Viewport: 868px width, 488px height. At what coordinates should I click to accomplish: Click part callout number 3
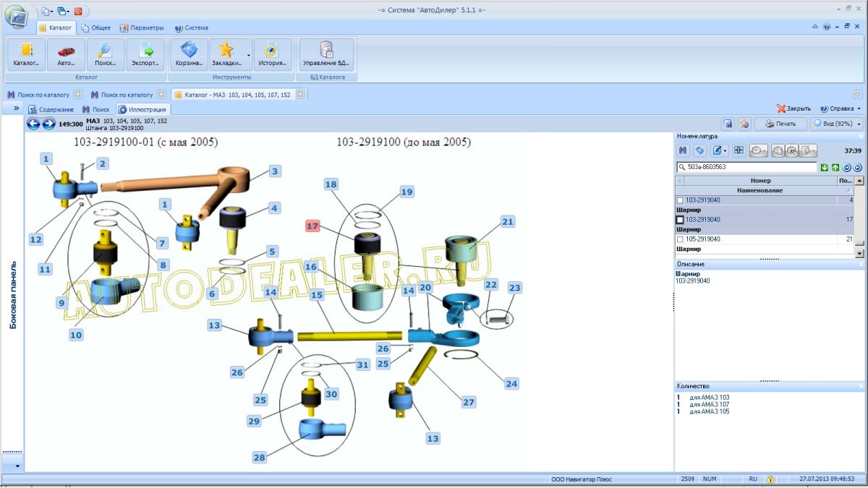[274, 171]
